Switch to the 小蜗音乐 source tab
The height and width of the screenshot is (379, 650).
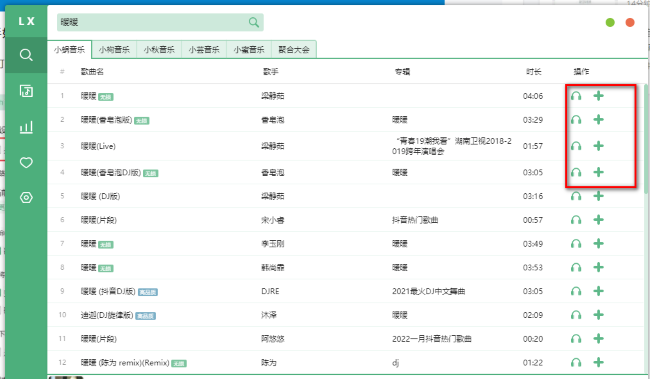click(x=70, y=50)
